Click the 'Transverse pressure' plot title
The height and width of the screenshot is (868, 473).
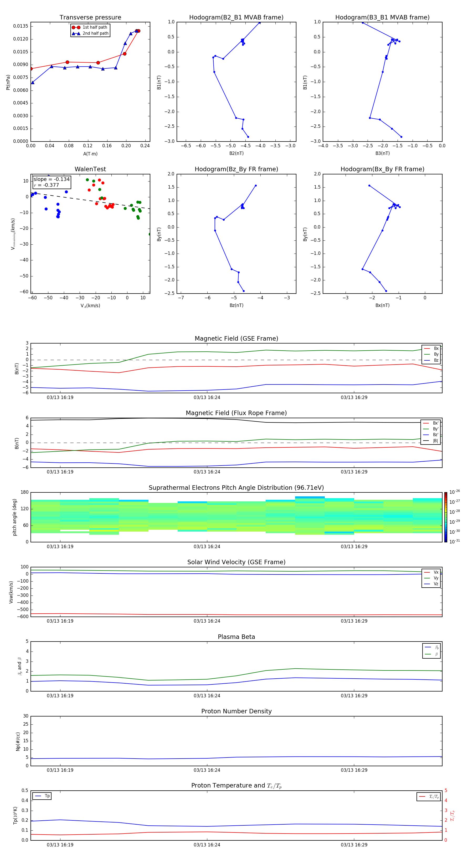point(90,18)
